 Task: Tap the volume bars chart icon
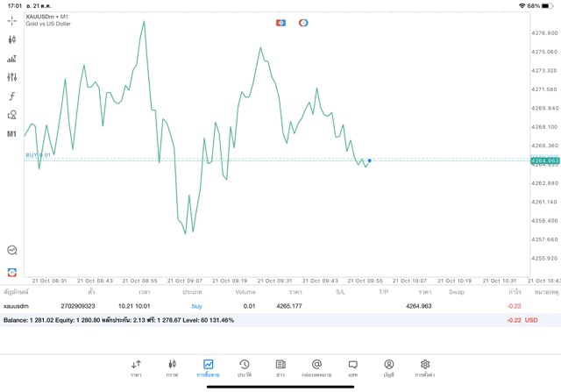[x=12, y=59]
